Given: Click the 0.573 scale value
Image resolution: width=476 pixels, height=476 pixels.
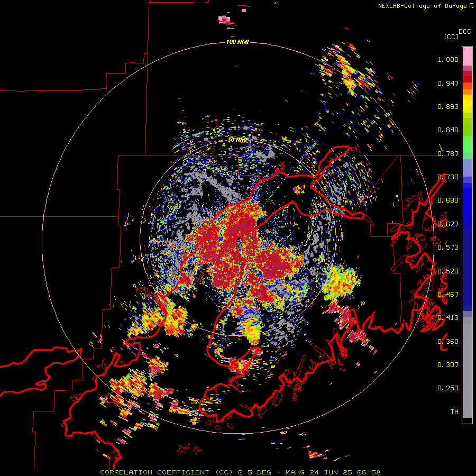Looking at the screenshot, I should pyautogui.click(x=448, y=248).
